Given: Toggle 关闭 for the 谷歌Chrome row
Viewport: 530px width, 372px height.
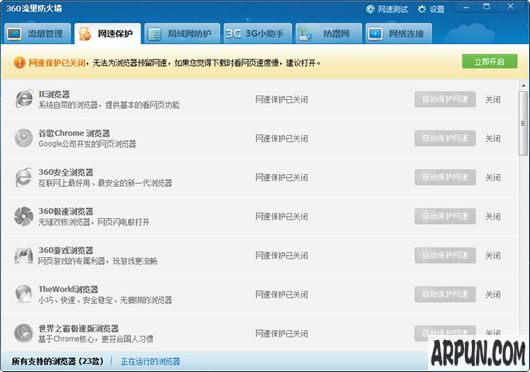Looking at the screenshot, I should (493, 138).
